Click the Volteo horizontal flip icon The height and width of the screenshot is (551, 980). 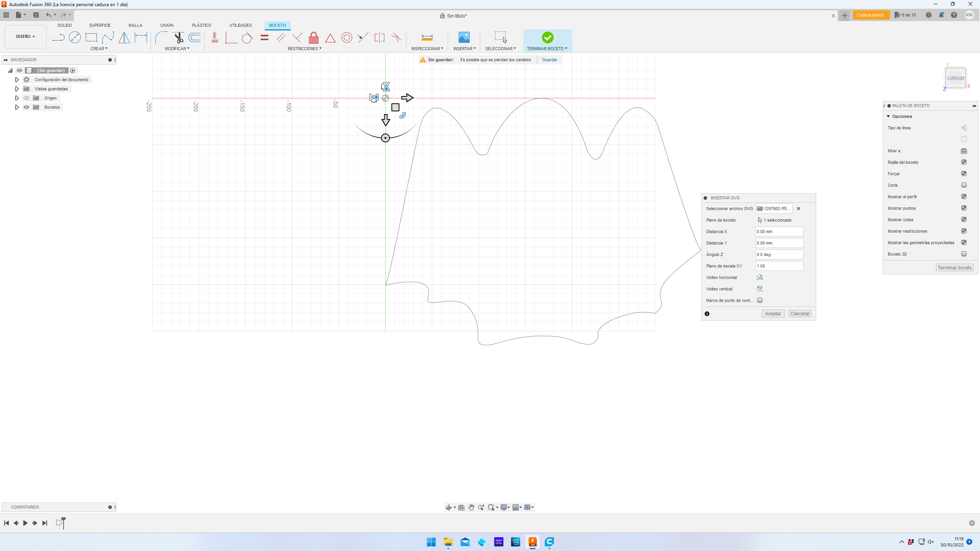(x=759, y=277)
